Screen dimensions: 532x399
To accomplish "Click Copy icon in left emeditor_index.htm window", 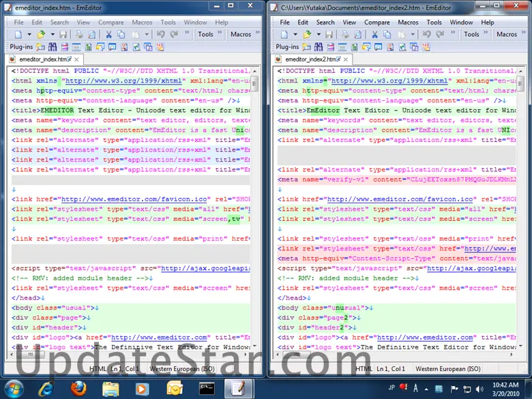I will click(x=121, y=34).
